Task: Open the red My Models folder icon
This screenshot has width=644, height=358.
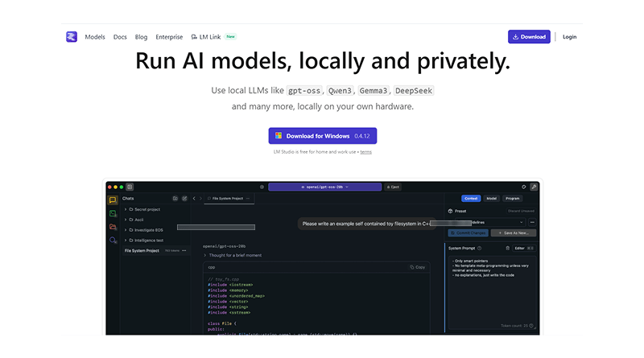Action: [113, 227]
